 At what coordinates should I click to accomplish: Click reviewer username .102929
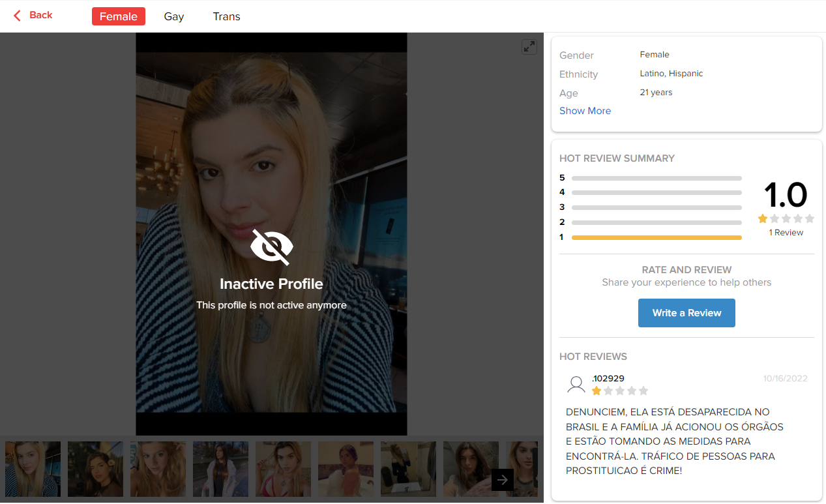[608, 378]
